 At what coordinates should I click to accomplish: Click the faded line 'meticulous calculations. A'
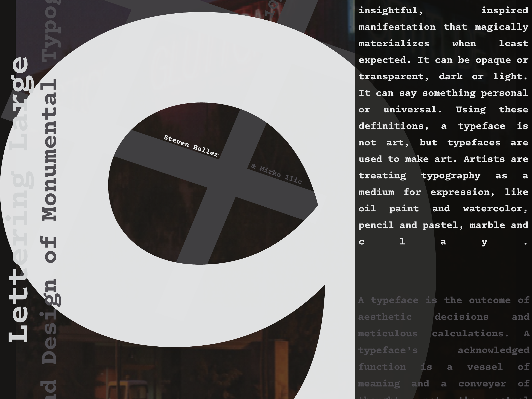point(444,334)
